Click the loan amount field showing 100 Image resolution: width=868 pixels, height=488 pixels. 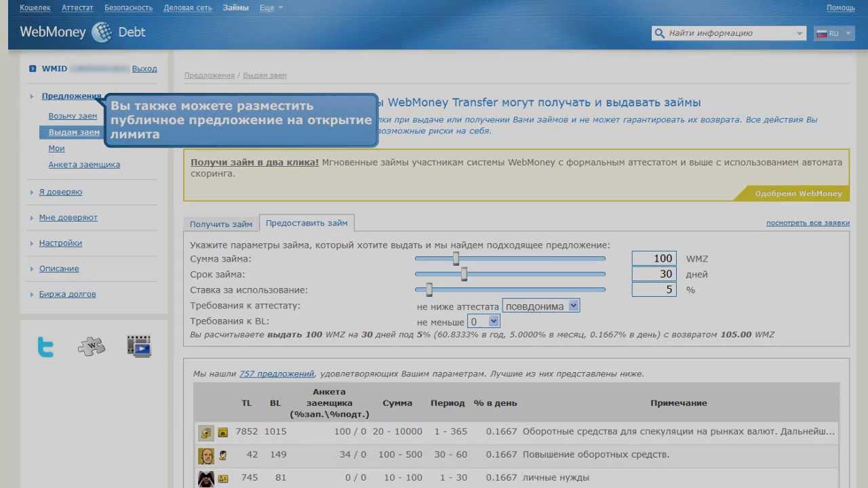[x=654, y=258]
